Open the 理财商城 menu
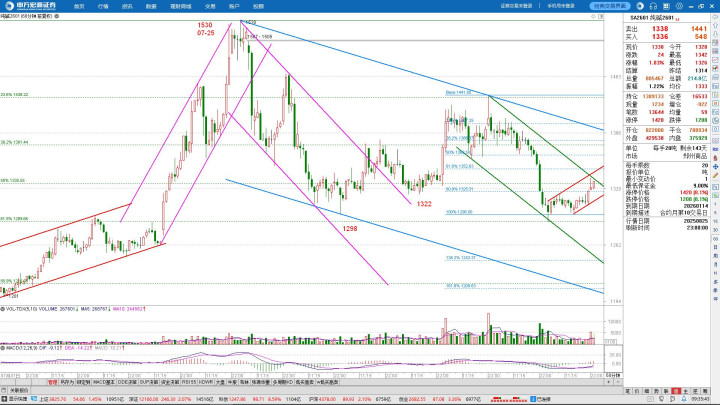This screenshot has width=720, height=405. point(180,6)
